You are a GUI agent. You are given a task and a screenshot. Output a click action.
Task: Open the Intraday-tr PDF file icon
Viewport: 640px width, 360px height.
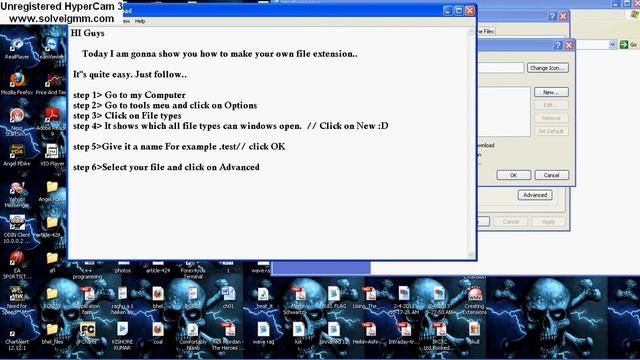pyautogui.click(x=404, y=330)
